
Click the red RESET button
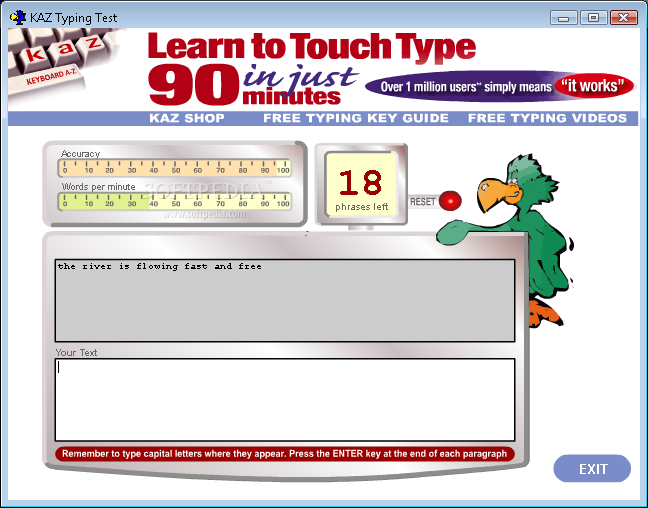450,201
